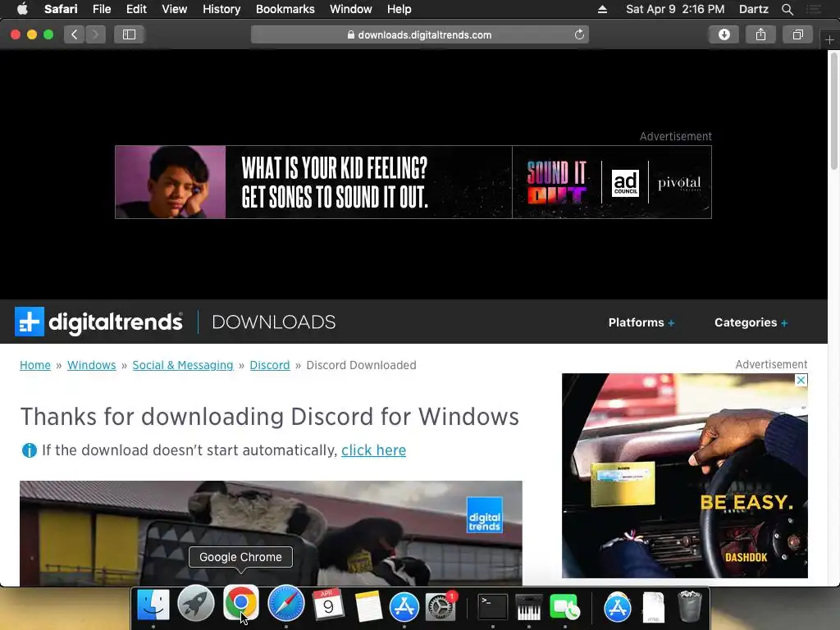Open the Discord breadcrumb link
Viewport: 840px width, 630px height.
pyautogui.click(x=269, y=365)
